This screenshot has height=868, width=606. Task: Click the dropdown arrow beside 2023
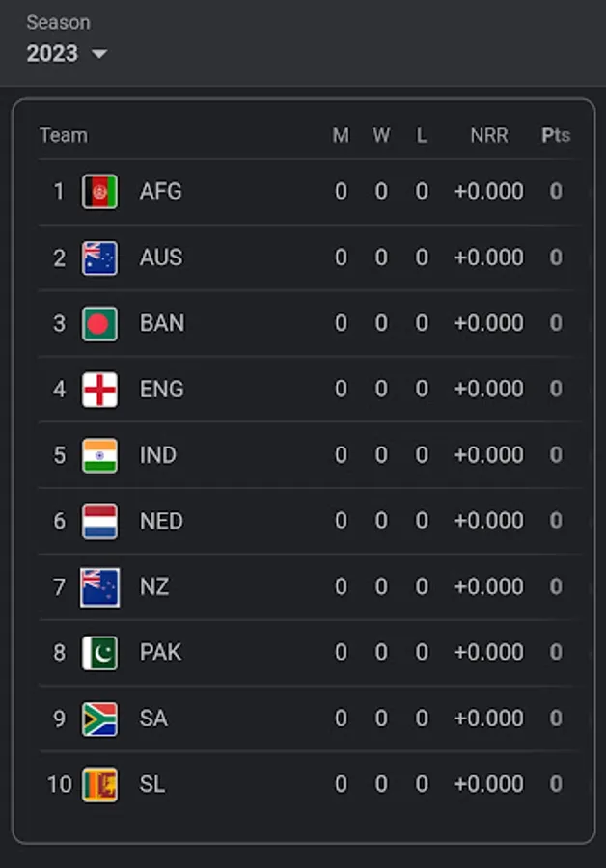pos(98,54)
